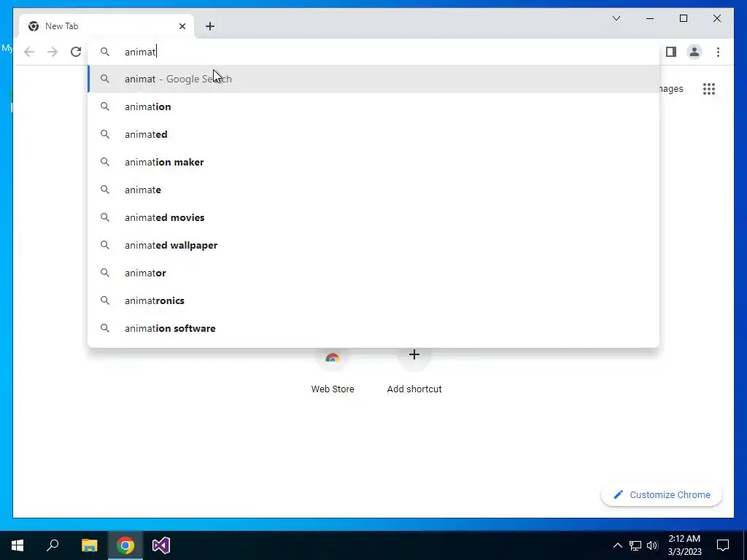Open the Web Store shortcut

coord(333,371)
